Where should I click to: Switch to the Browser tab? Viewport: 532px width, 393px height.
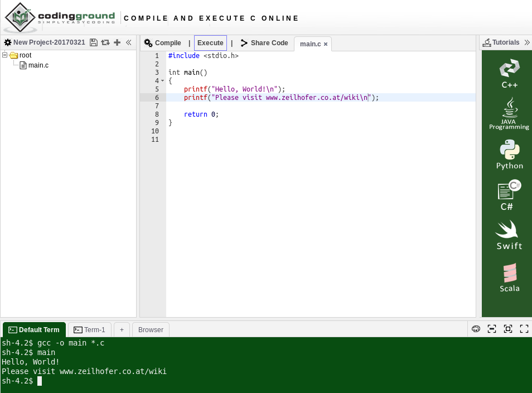click(x=151, y=330)
